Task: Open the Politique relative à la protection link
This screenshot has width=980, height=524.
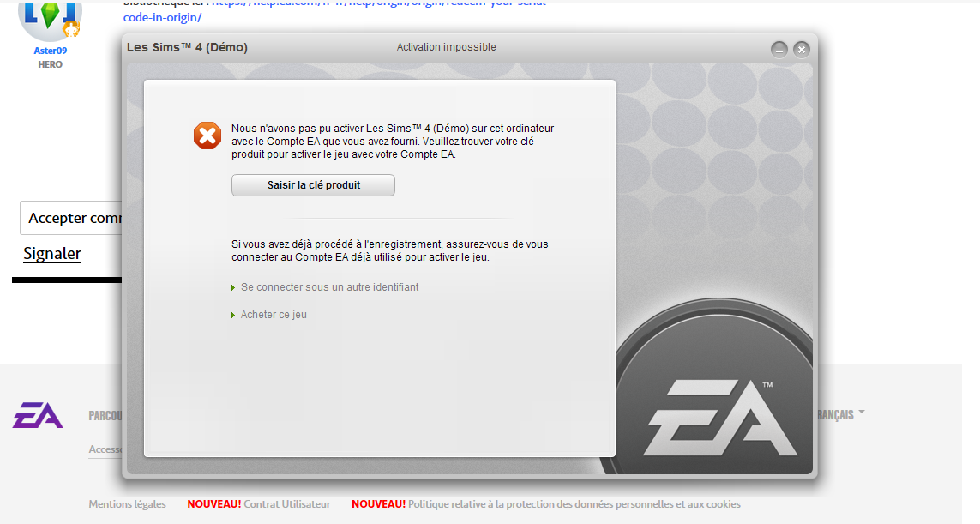Action: pos(574,504)
